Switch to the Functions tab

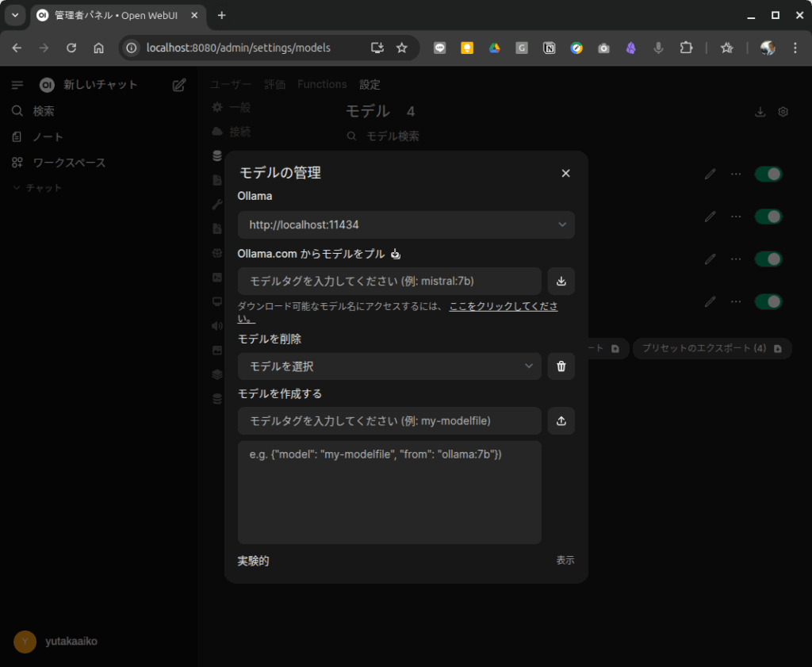pos(322,84)
